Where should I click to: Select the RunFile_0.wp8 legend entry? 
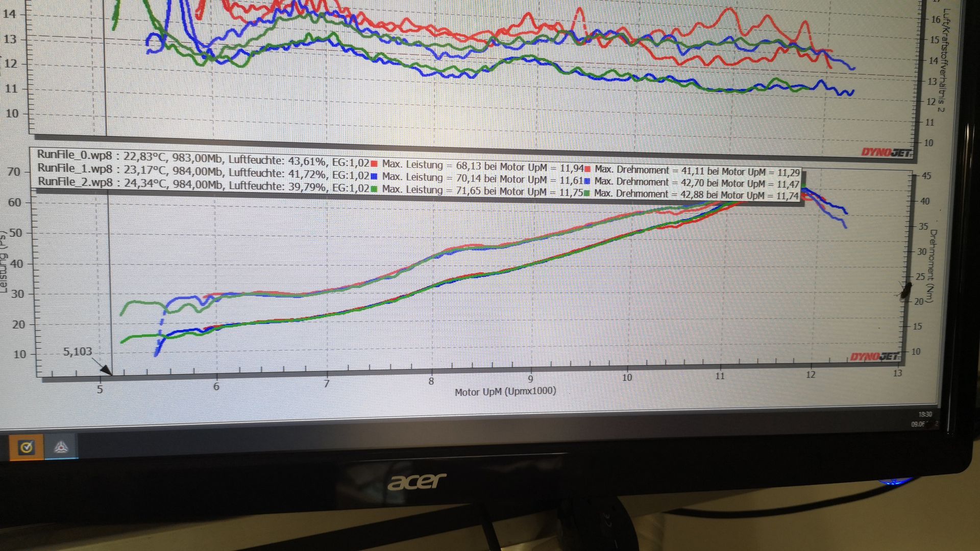pyautogui.click(x=75, y=155)
